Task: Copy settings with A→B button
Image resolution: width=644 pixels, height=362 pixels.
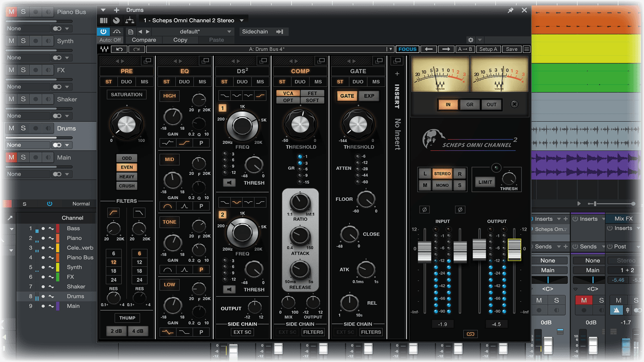Action: click(x=464, y=49)
